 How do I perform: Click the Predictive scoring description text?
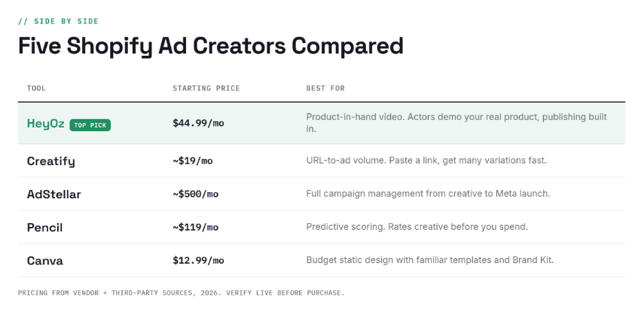coord(417,227)
